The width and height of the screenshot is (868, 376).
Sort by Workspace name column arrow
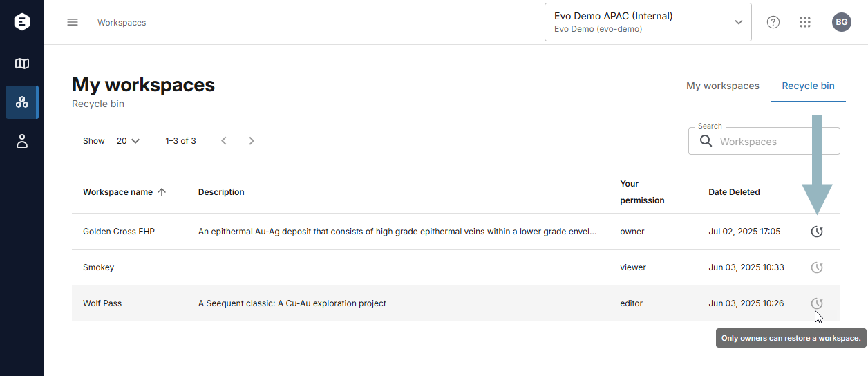pos(162,192)
